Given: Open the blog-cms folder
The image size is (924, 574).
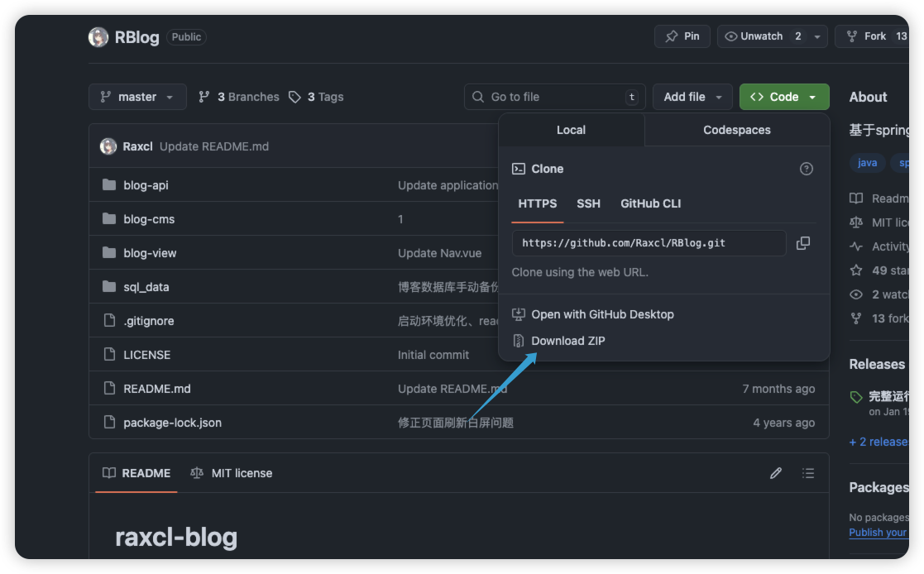Looking at the screenshot, I should pyautogui.click(x=149, y=219).
